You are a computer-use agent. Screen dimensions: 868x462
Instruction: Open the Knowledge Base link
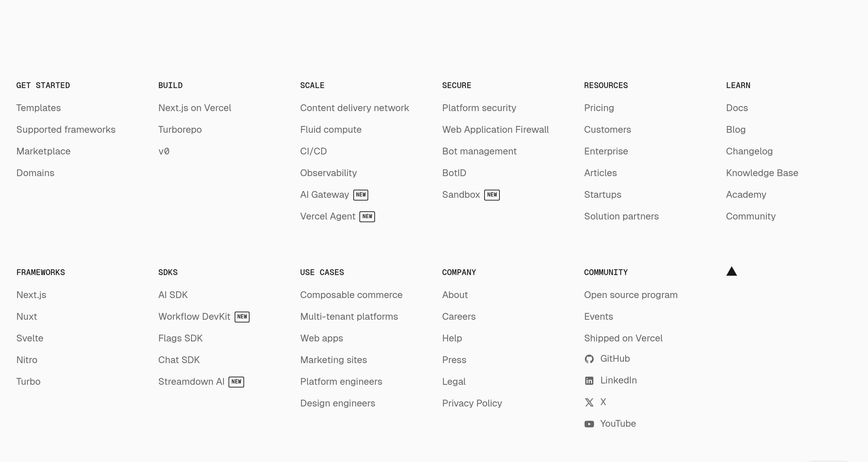[x=762, y=173]
